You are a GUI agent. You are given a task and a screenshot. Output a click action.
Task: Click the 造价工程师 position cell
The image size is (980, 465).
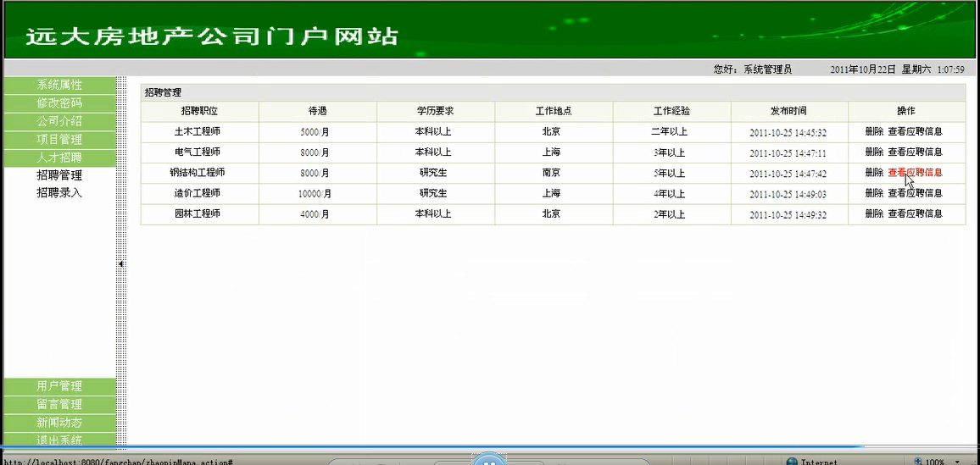[199, 193]
